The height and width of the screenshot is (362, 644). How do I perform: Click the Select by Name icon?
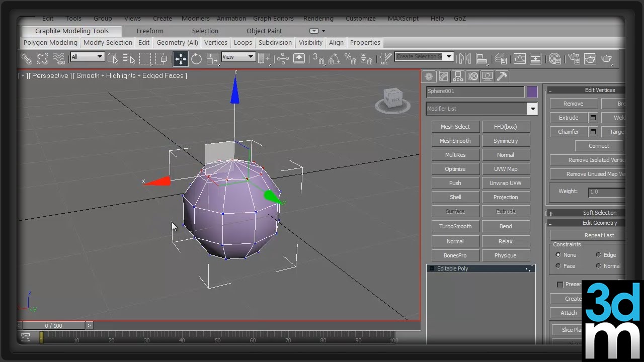click(x=129, y=59)
